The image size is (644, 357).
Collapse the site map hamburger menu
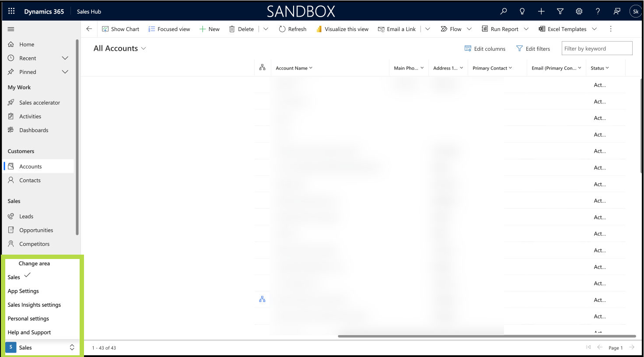point(11,29)
